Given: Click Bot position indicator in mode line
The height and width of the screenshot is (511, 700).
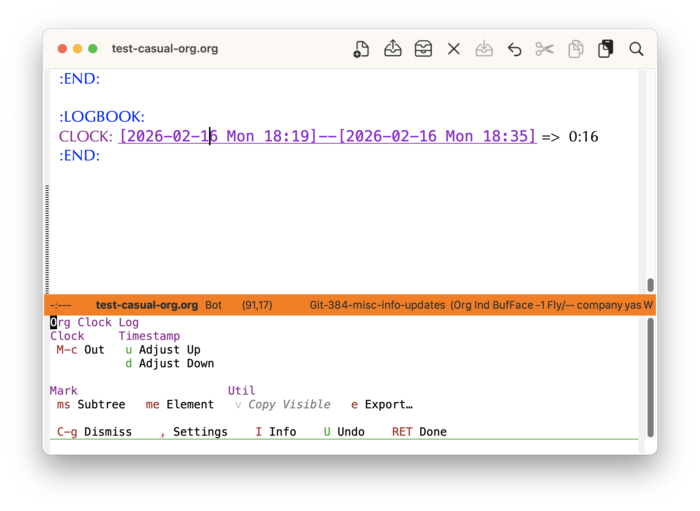Looking at the screenshot, I should [213, 305].
